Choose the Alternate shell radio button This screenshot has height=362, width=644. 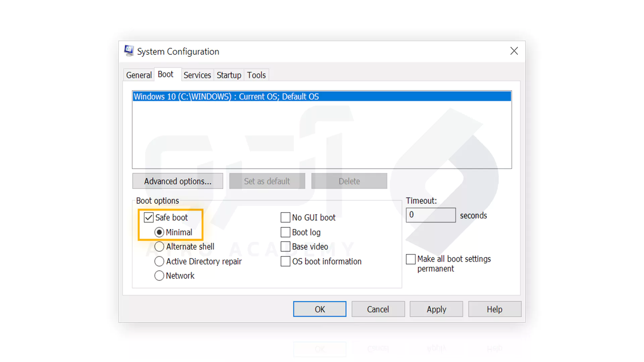(x=159, y=247)
